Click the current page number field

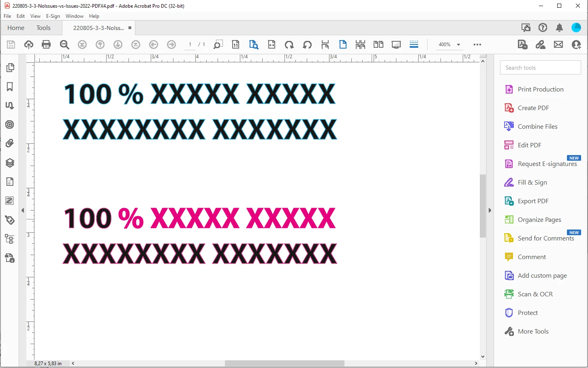[x=190, y=45]
